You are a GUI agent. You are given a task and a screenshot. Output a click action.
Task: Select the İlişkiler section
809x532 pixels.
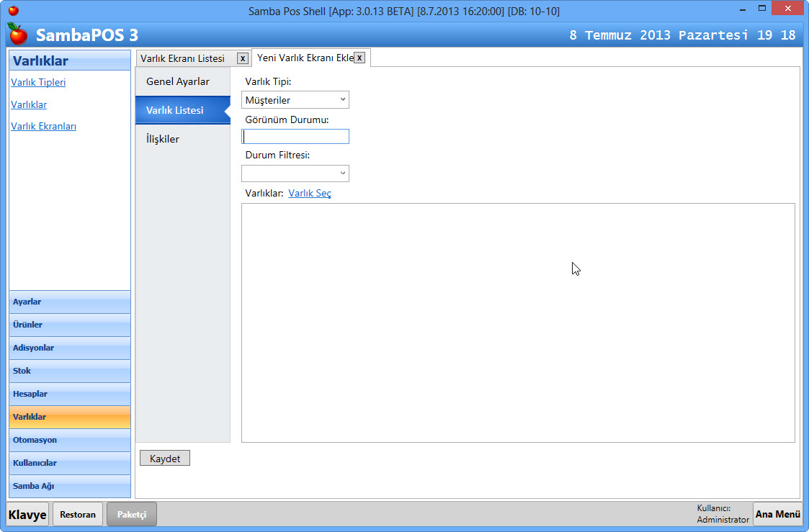click(163, 139)
